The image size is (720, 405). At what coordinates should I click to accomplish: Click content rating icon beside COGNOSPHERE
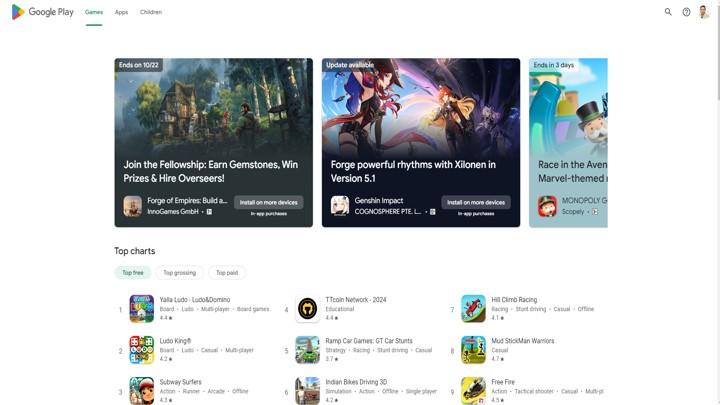pyautogui.click(x=433, y=212)
